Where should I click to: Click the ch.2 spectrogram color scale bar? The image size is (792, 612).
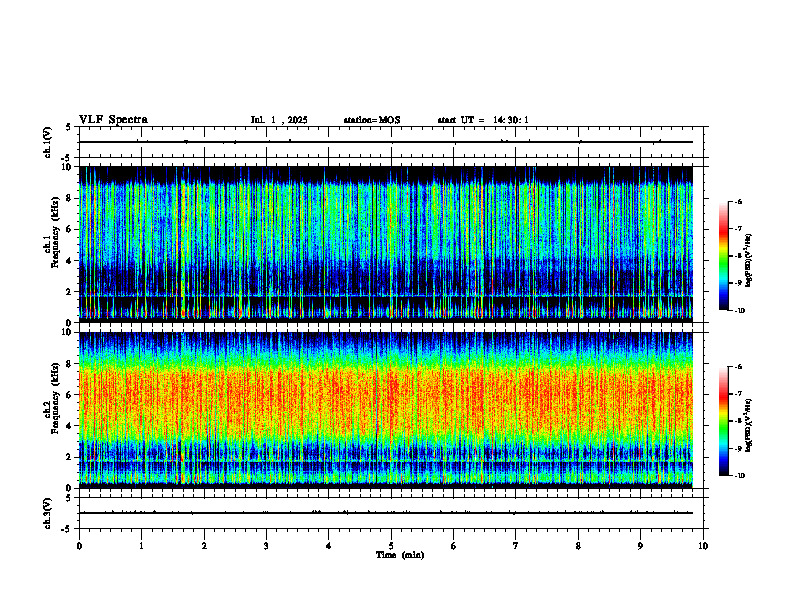point(723,421)
